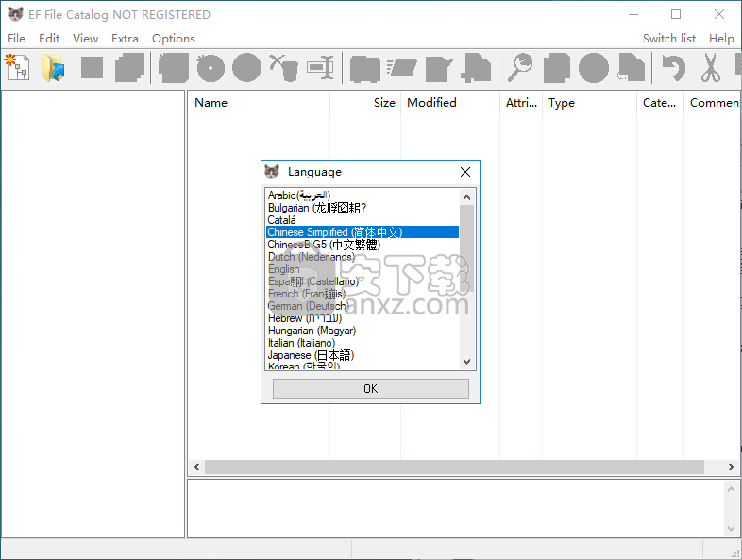Sort by the Size column header
The width and height of the screenshot is (742, 560).
[x=364, y=103]
